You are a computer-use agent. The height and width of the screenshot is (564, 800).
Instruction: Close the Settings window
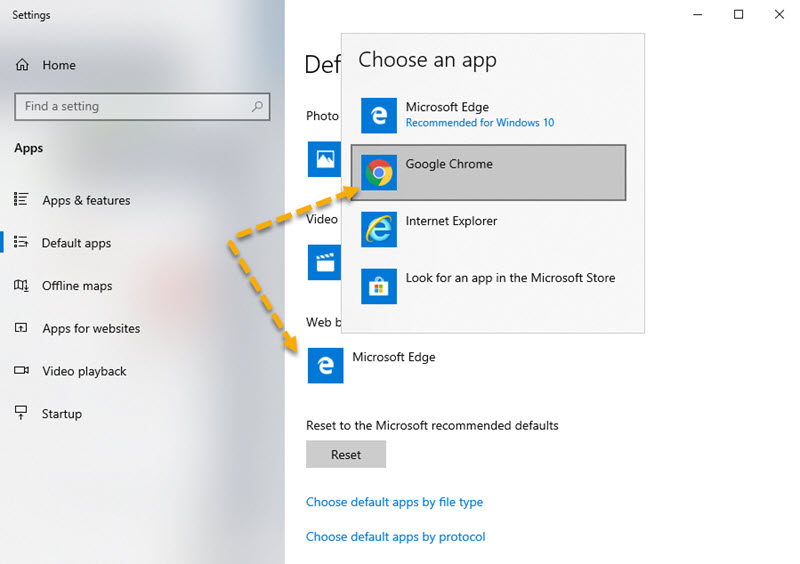pos(779,14)
